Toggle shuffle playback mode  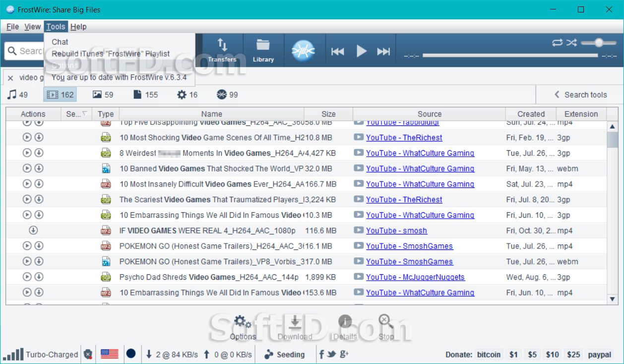572,43
